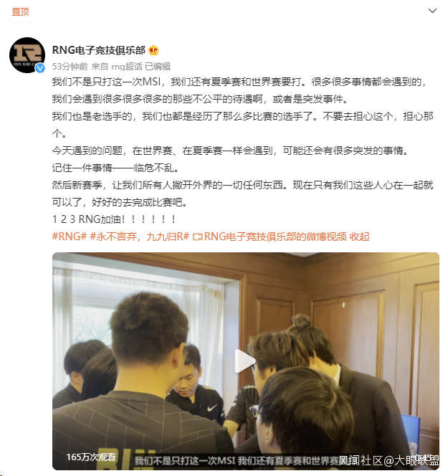Click the 置顶 pinned label

pyautogui.click(x=20, y=11)
